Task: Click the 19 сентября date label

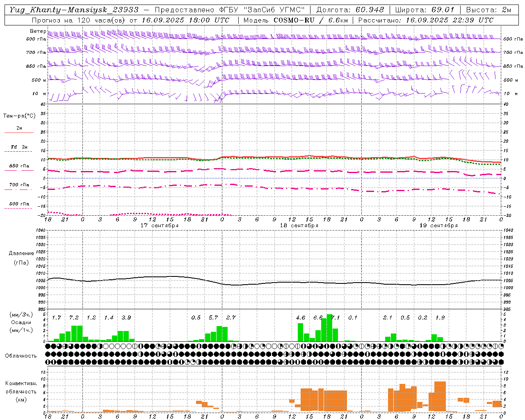Action: tap(438, 226)
